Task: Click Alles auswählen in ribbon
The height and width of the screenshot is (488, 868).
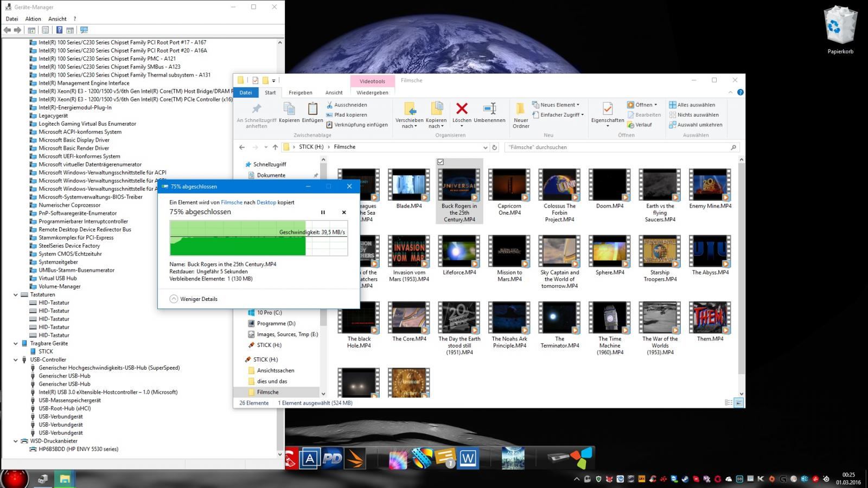Action: (x=692, y=105)
